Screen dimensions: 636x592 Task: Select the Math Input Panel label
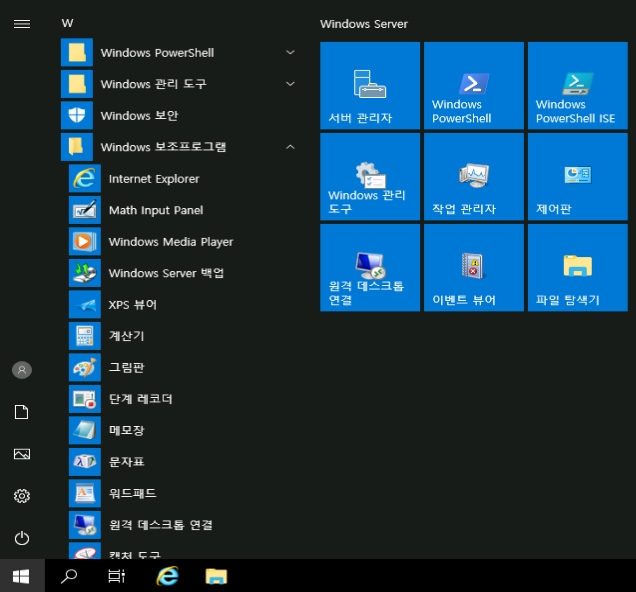pyautogui.click(x=156, y=210)
